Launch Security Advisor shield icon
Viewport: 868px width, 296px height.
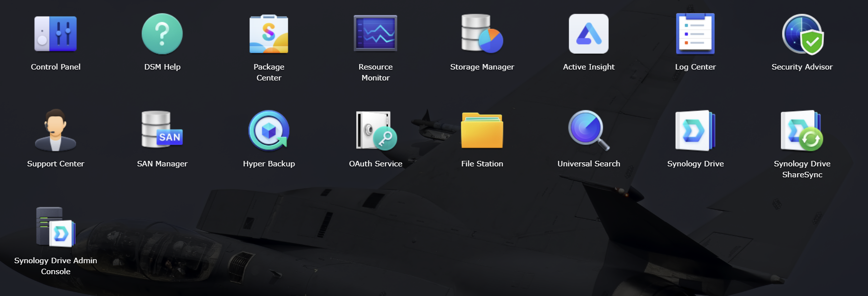(x=802, y=34)
